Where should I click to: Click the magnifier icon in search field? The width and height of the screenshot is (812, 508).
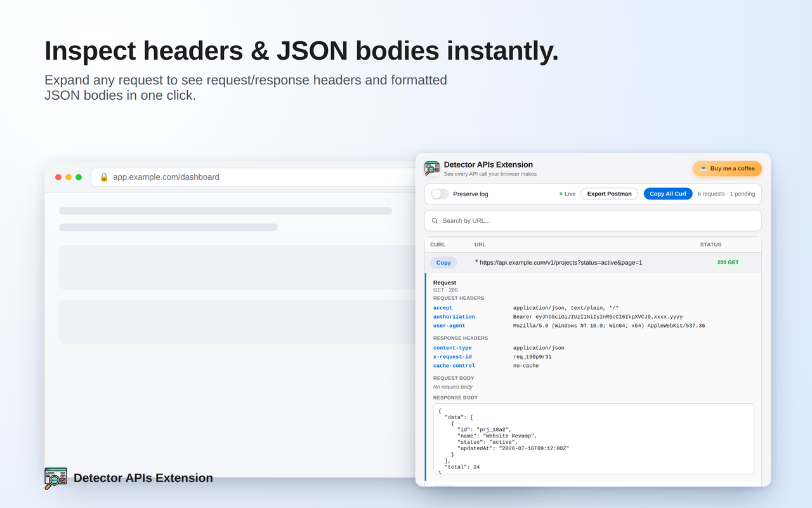point(435,221)
